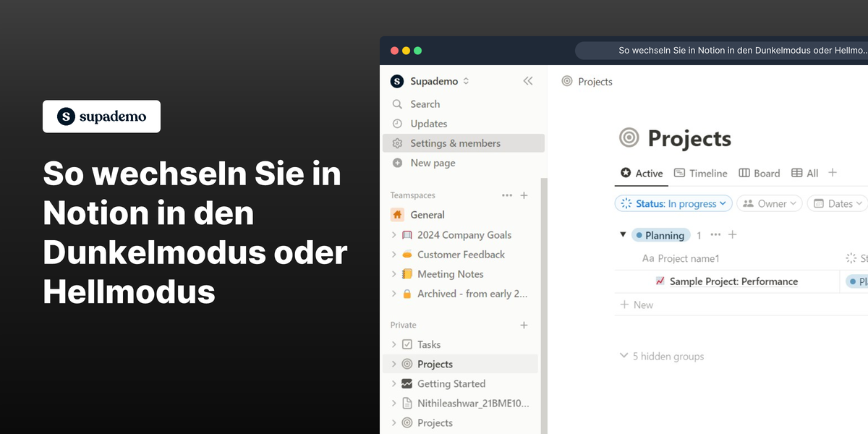Open the Owner filter dropdown

pos(769,203)
